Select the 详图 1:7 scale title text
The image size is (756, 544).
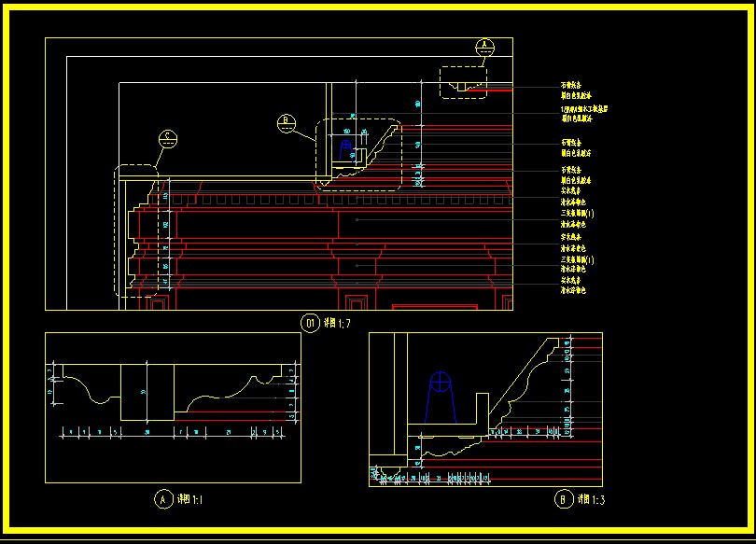pos(337,323)
